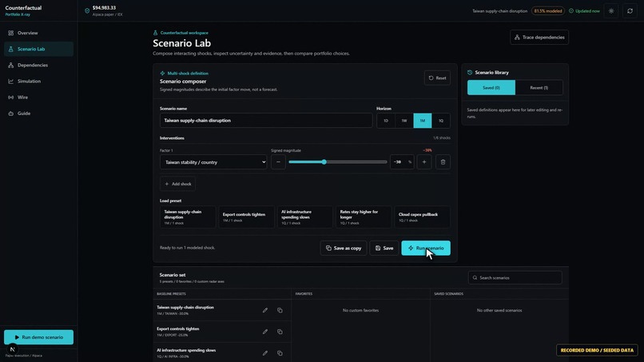Delete the Factor 1 shock with the trash icon
The width and height of the screenshot is (644, 362).
coord(443,162)
